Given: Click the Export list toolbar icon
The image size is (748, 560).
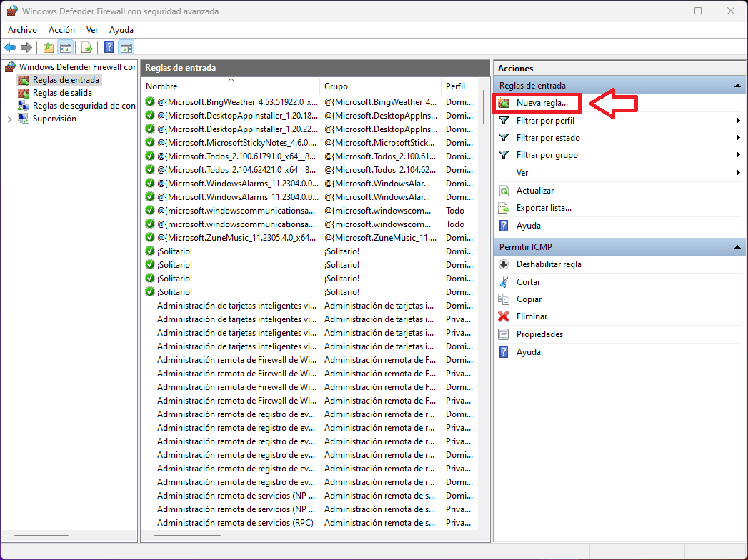Looking at the screenshot, I should tap(87, 47).
